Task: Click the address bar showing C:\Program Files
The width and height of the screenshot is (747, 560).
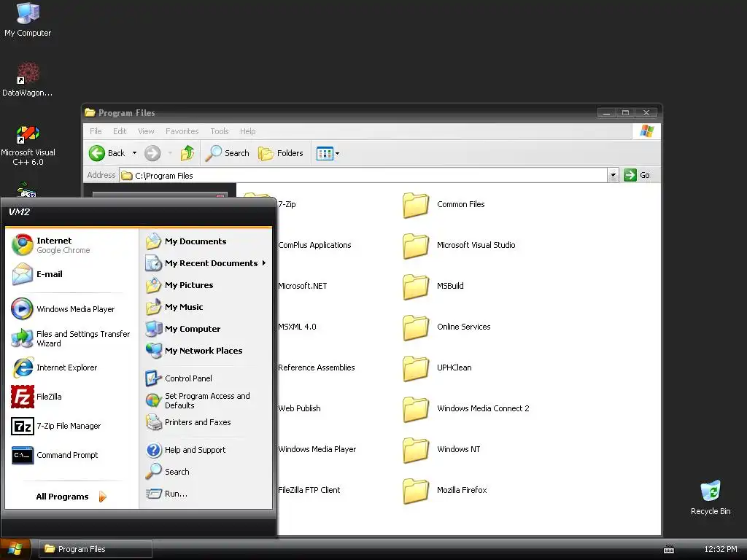Action: point(363,176)
